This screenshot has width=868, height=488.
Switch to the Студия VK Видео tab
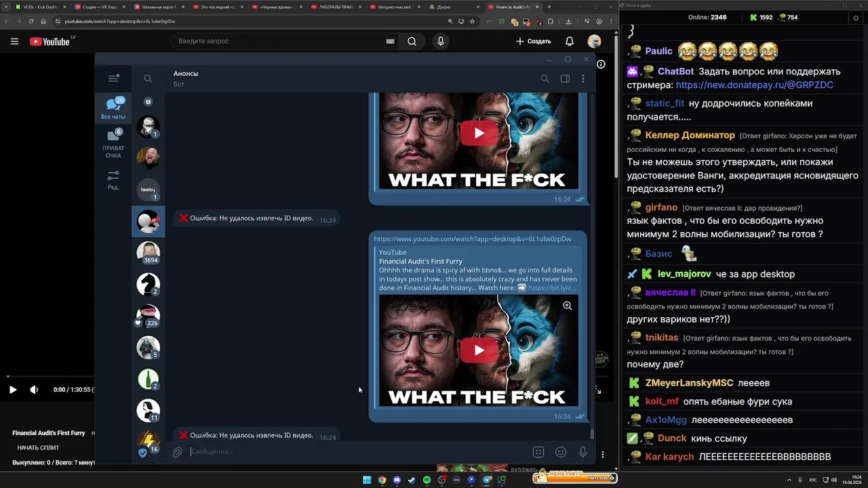point(99,7)
